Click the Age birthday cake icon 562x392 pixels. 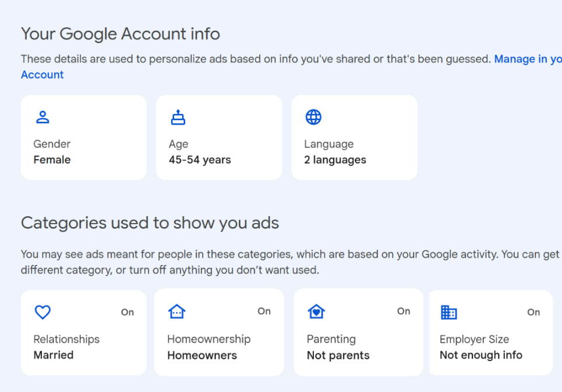click(178, 117)
